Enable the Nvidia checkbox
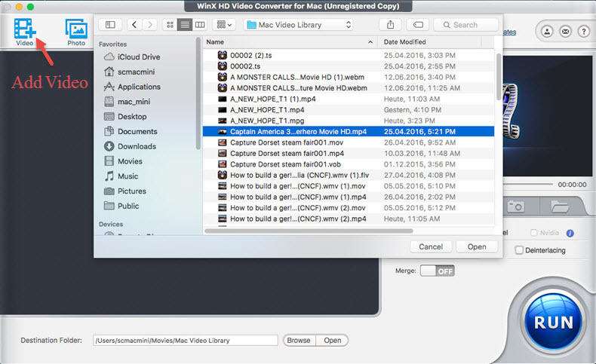The height and width of the screenshot is (364, 596). click(x=533, y=233)
